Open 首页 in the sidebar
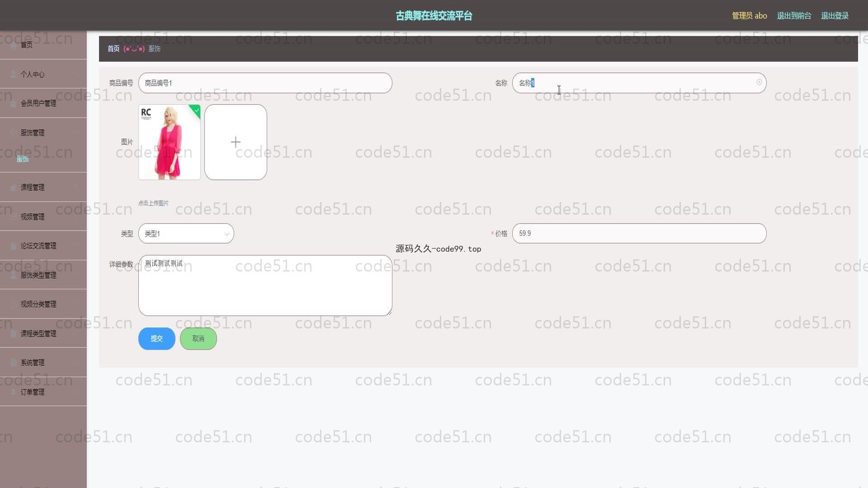868x488 pixels. (43, 45)
